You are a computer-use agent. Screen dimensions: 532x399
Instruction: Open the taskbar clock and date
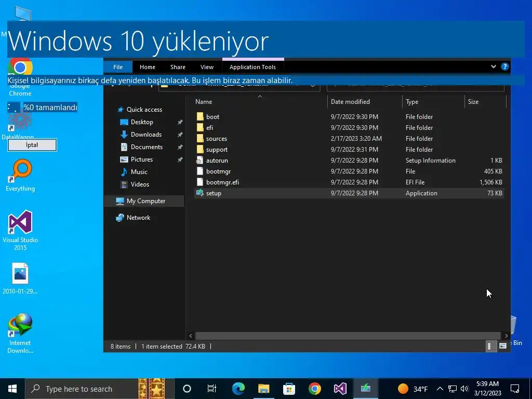coord(487,389)
